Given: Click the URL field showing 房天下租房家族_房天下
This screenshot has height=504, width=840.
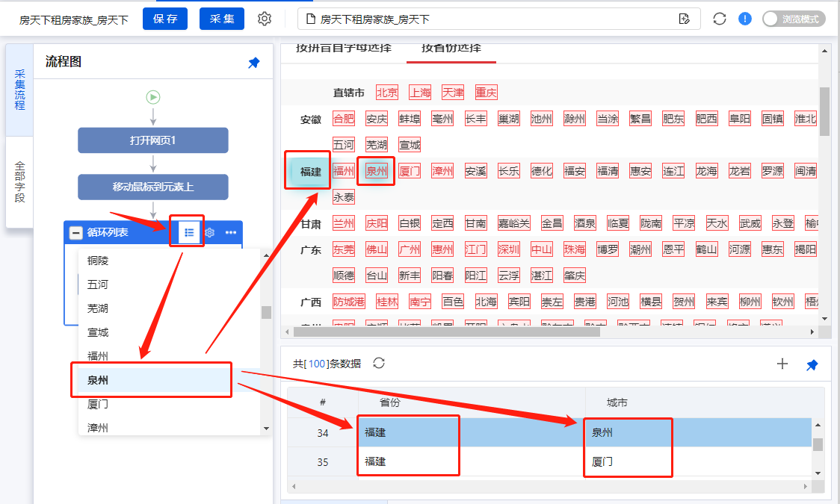Looking at the screenshot, I should [498, 19].
